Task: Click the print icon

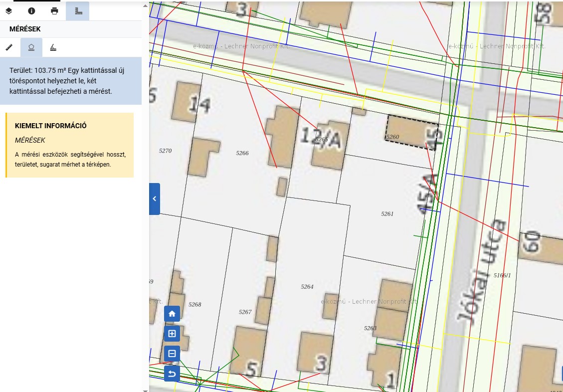Action: pos(54,11)
